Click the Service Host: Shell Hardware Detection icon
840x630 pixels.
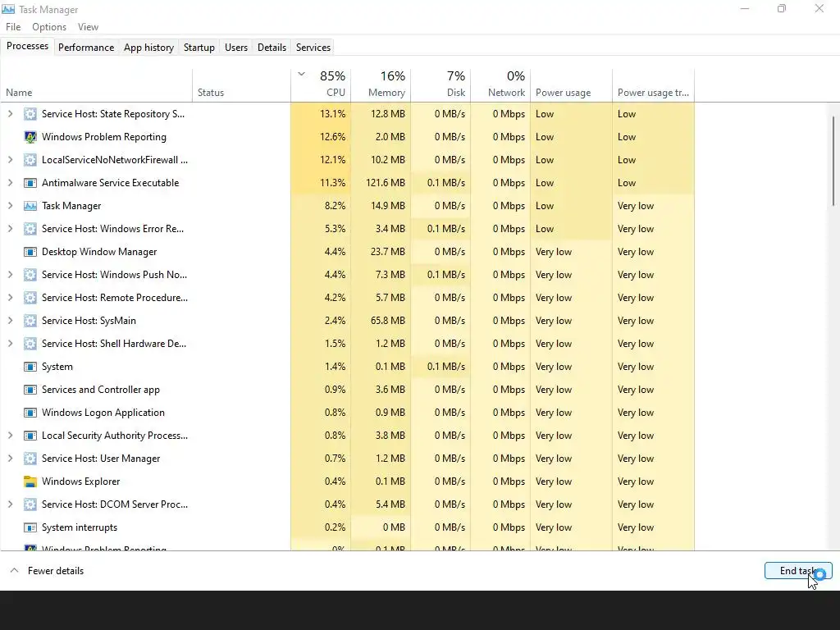pos(30,344)
